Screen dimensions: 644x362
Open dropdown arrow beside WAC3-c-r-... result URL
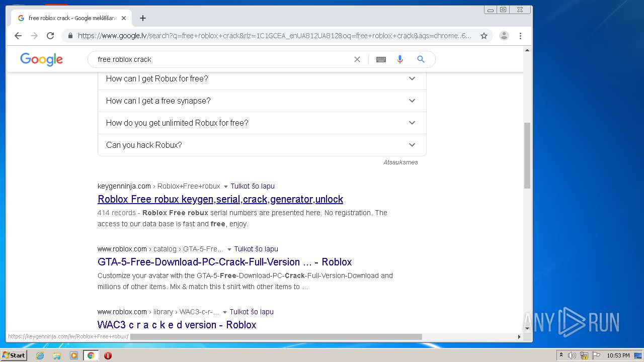225,312
